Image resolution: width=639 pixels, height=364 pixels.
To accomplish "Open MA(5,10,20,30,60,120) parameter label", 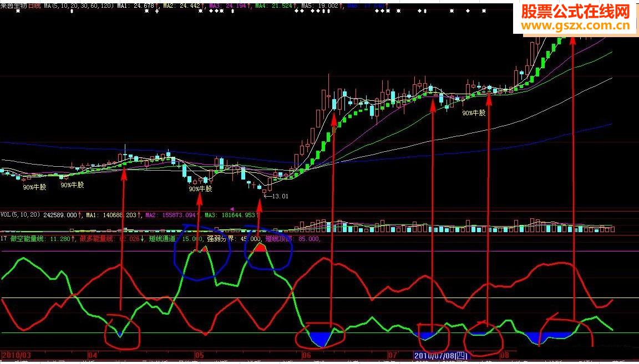I will point(79,6).
